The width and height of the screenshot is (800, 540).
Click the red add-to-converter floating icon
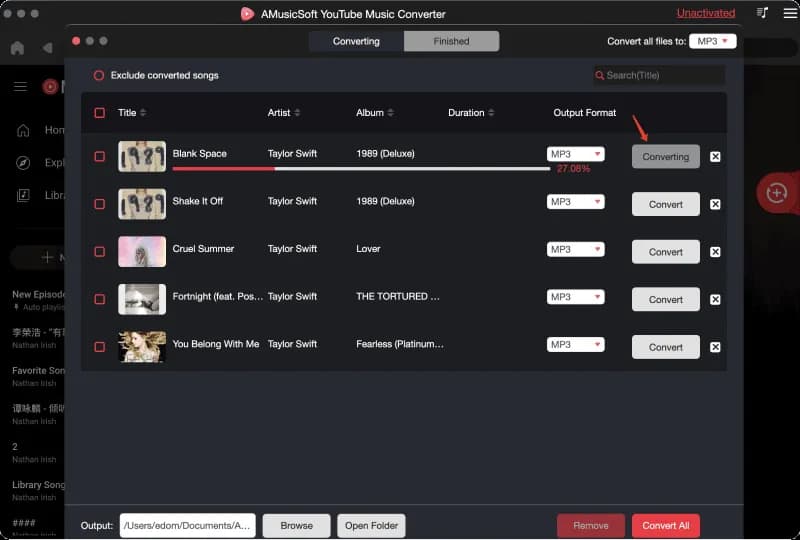click(777, 192)
